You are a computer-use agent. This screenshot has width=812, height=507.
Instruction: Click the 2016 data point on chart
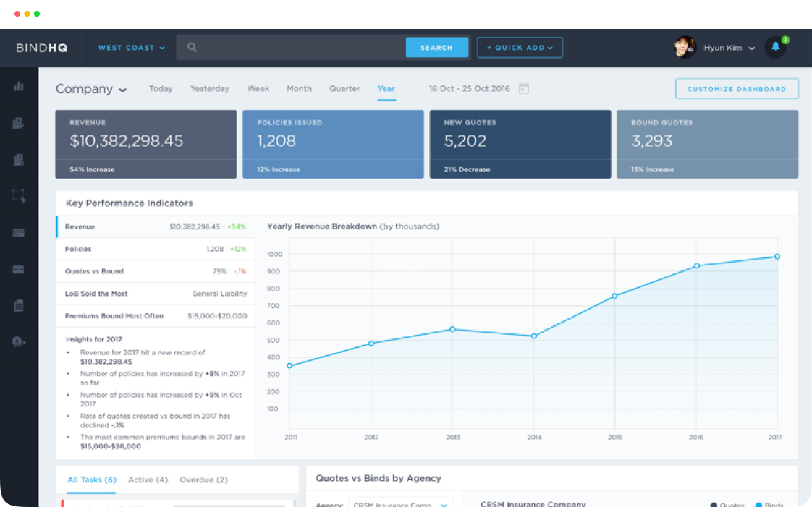pos(696,265)
